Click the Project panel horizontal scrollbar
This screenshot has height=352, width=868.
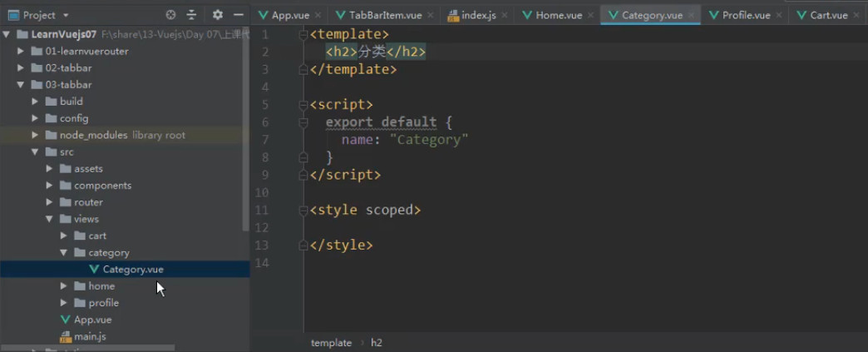[x=87, y=349]
